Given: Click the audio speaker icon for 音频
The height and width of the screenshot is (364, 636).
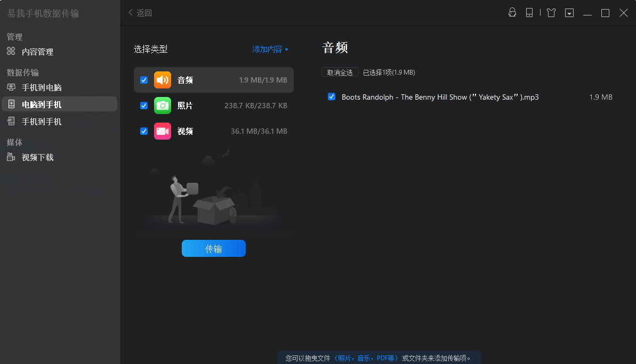Looking at the screenshot, I should click(x=163, y=80).
